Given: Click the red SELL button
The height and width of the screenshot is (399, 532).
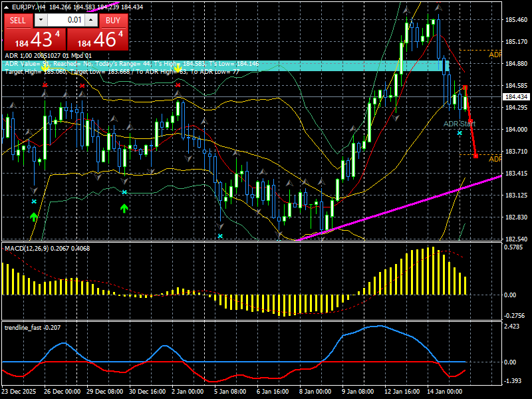Looking at the screenshot, I should (x=18, y=21).
